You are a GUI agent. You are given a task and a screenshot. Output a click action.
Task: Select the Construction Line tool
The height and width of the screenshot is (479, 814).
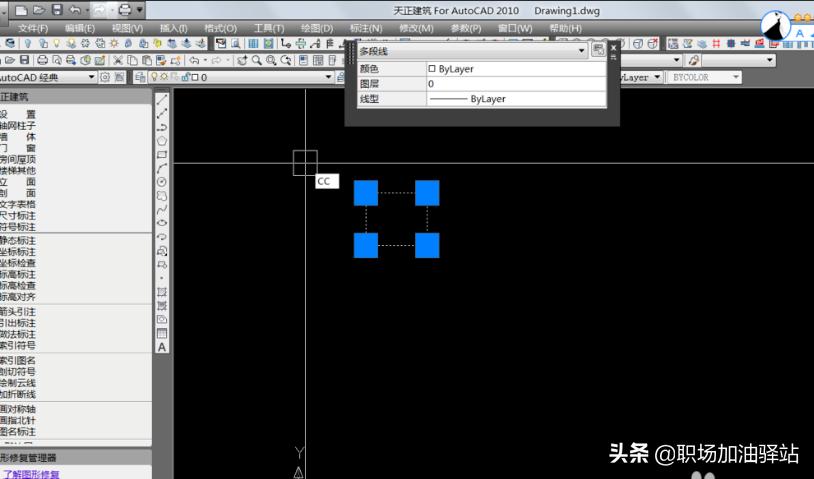coord(162,113)
